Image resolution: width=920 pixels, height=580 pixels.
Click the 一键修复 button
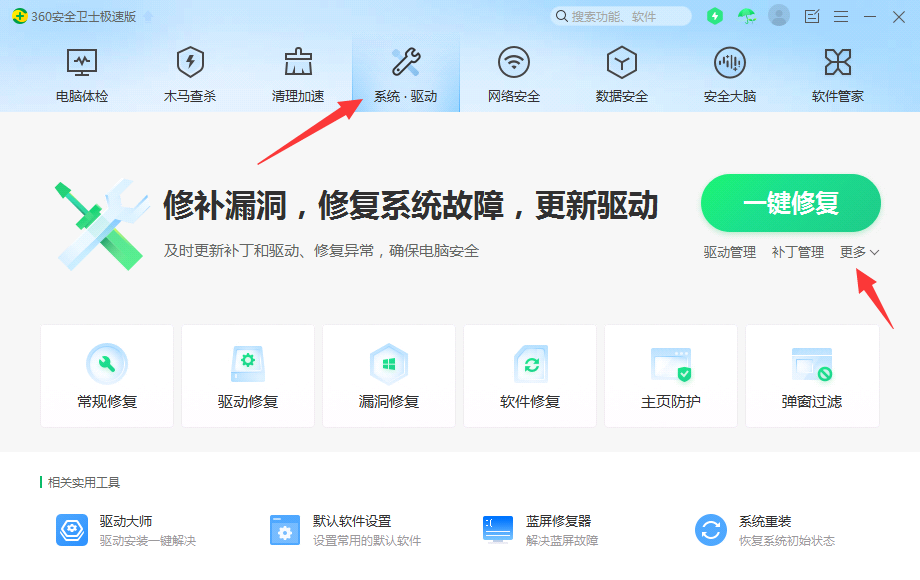(x=791, y=203)
